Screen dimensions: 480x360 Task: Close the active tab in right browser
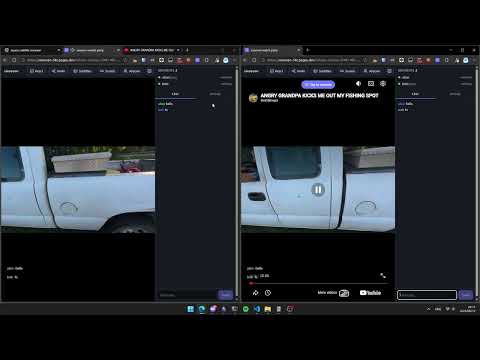click(298, 50)
